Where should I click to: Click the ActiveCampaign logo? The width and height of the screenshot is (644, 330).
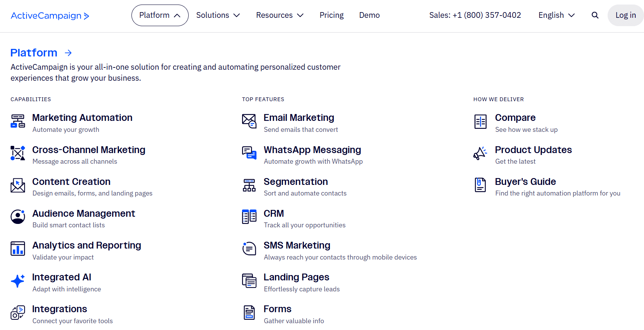point(50,16)
